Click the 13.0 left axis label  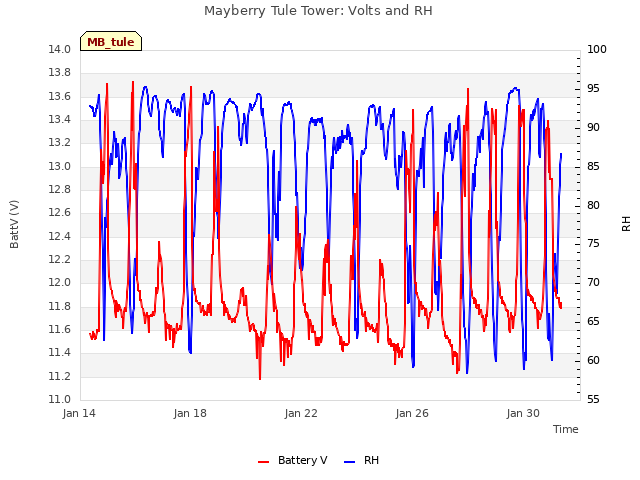click(x=60, y=167)
